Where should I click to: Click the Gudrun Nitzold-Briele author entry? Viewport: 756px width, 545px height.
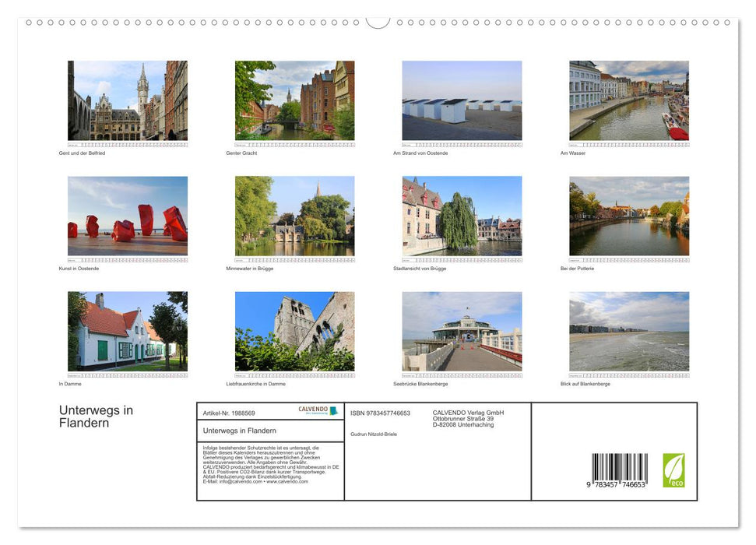tap(374, 434)
